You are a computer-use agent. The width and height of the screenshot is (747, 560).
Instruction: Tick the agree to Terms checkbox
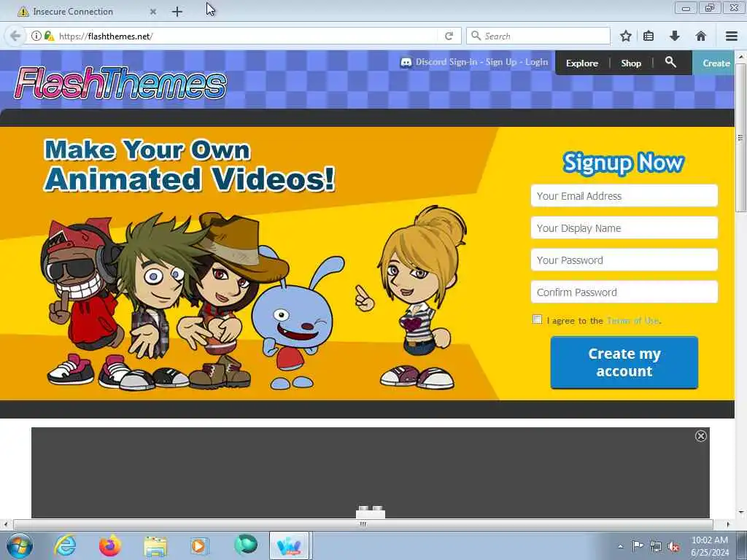pyautogui.click(x=537, y=319)
